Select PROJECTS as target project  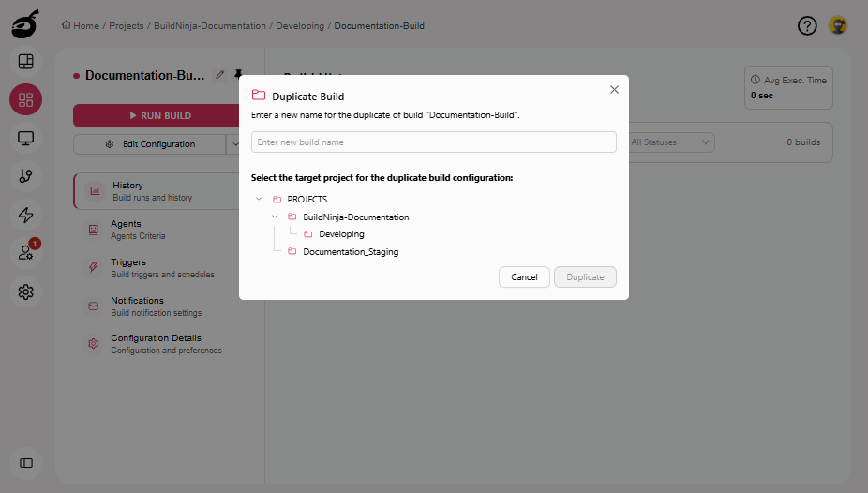click(x=307, y=200)
